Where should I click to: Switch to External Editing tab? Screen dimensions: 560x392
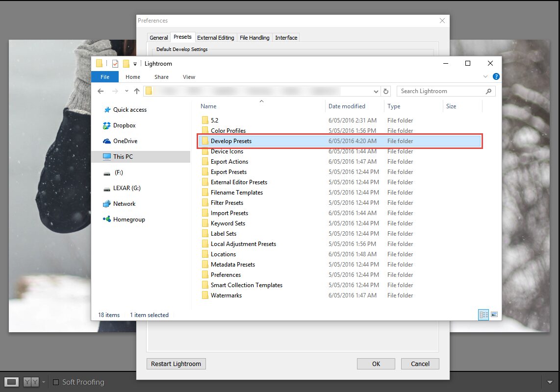coord(216,38)
